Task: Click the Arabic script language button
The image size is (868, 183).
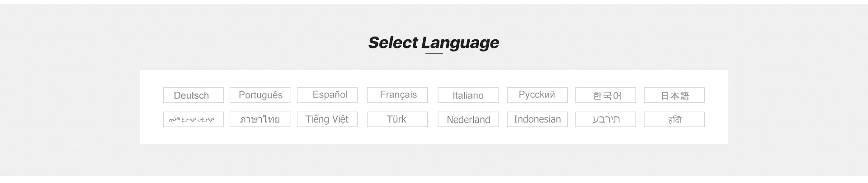Action: (x=193, y=119)
